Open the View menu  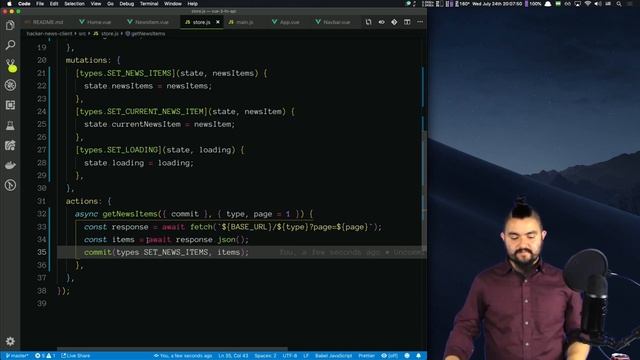point(96,4)
